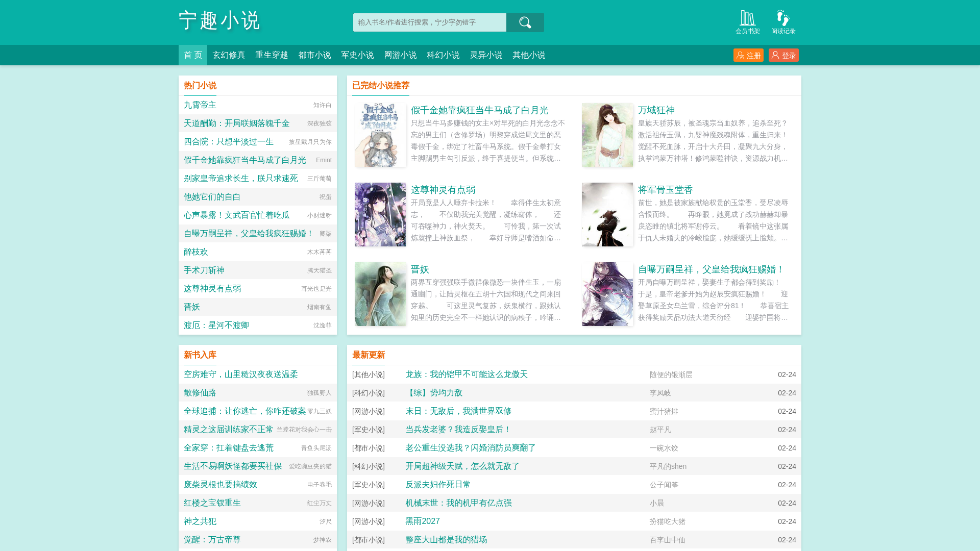Open the 灵异小说 category
The image size is (980, 551).
click(x=486, y=55)
